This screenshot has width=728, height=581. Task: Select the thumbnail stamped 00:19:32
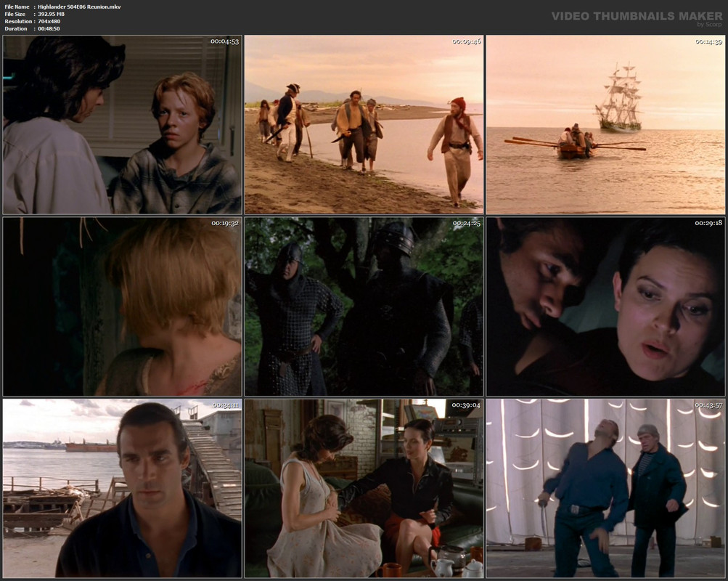122,306
